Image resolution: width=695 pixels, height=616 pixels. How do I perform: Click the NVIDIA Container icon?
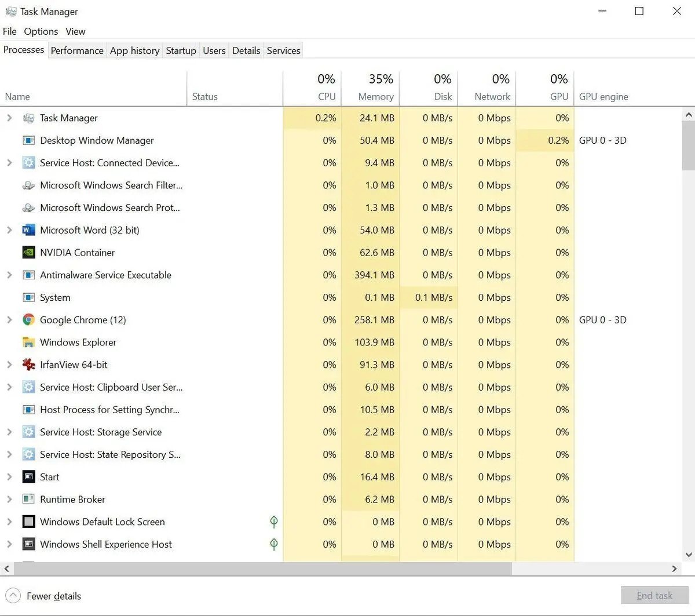[28, 253]
